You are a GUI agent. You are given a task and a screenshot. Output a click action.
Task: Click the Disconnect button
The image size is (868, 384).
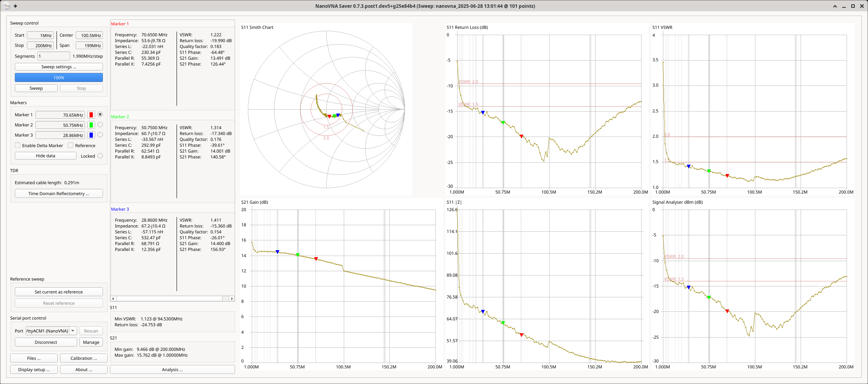click(x=46, y=342)
